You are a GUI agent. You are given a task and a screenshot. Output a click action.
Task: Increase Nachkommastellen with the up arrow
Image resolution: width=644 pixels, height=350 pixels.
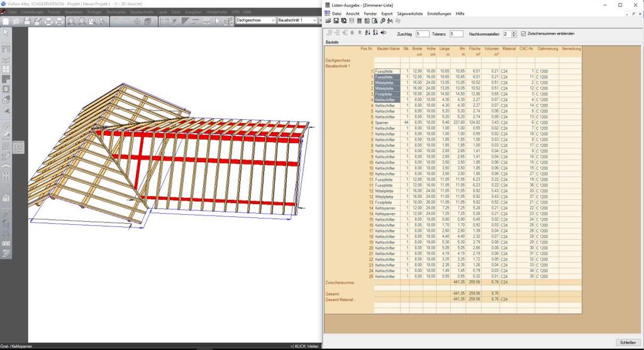[514, 32]
